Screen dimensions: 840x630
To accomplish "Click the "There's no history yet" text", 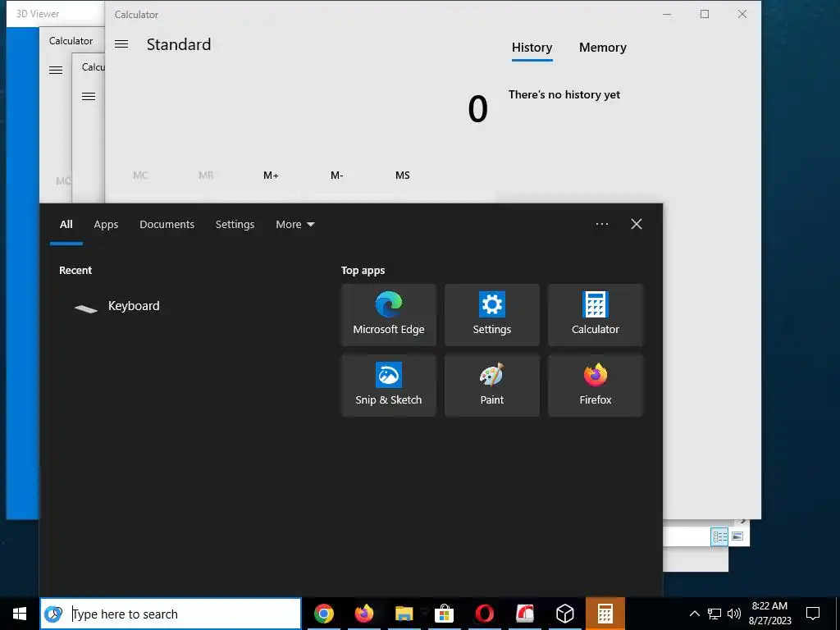I will click(x=564, y=95).
